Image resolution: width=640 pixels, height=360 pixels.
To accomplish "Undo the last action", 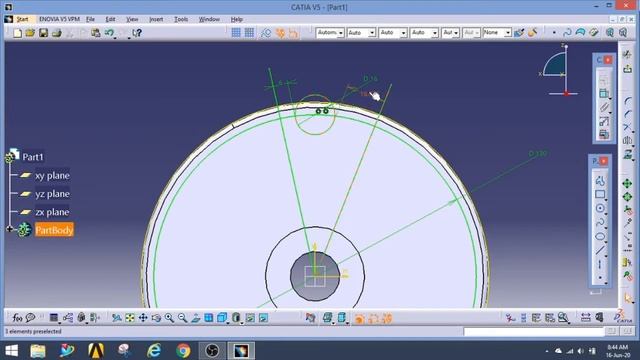I will [x=109, y=33].
